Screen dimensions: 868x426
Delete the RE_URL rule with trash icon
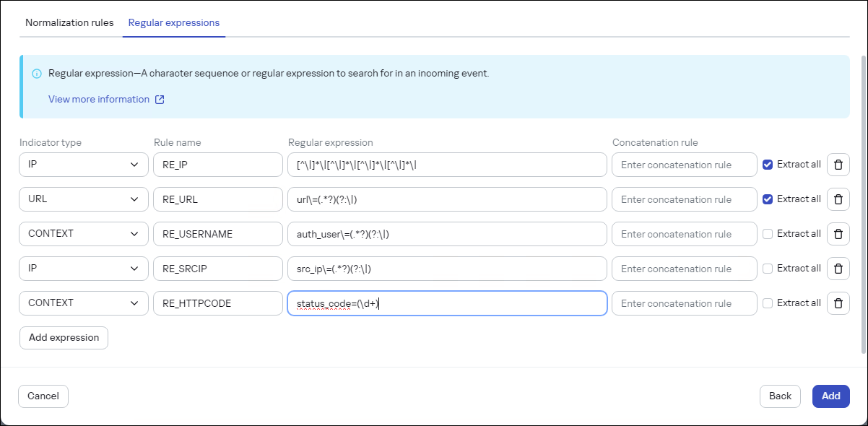(x=838, y=199)
